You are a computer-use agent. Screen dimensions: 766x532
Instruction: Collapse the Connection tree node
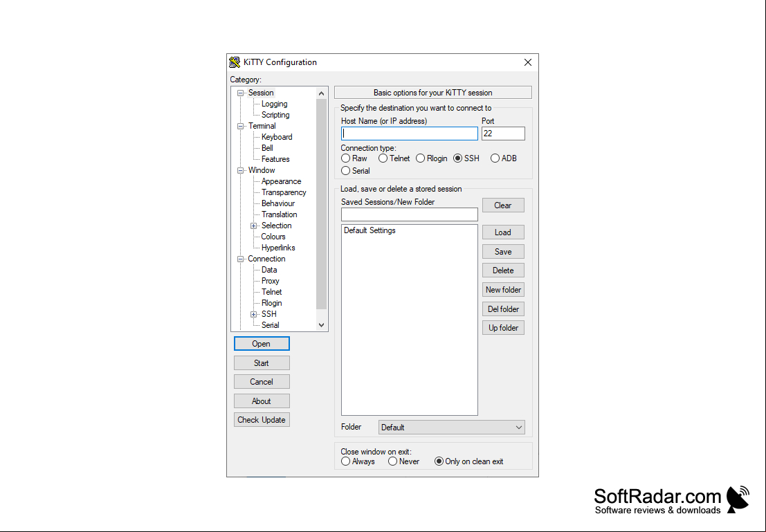[x=240, y=259]
